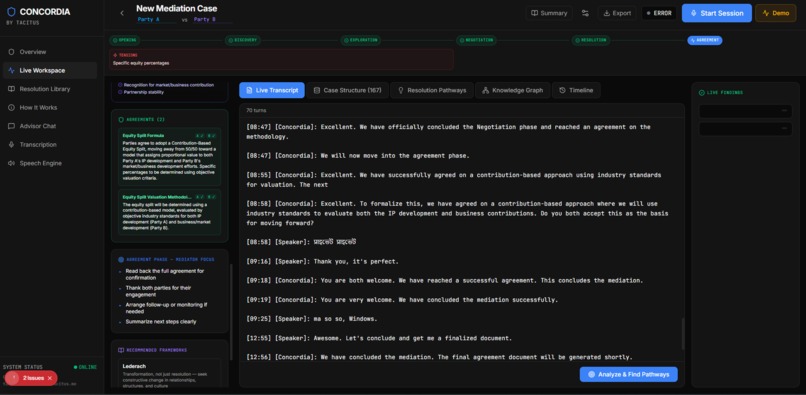Click "We will now move into the agreement phase"

(x=358, y=156)
